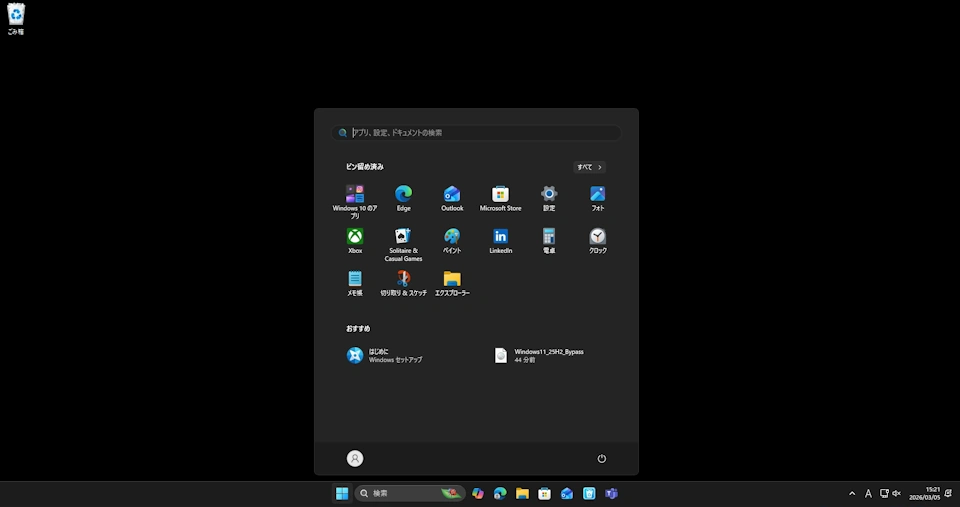This screenshot has height=507, width=960.
Task: Open Teams from the taskbar
Action: coord(611,494)
